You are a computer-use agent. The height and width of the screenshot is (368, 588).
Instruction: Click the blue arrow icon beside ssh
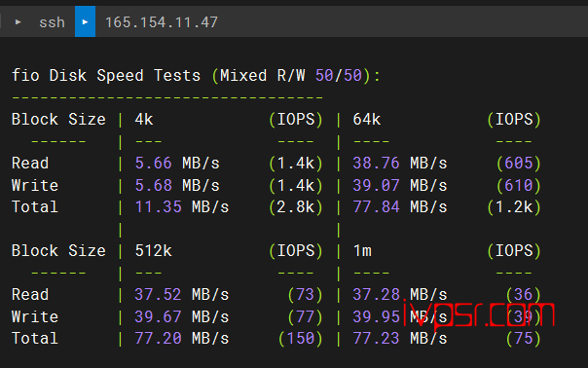point(85,21)
